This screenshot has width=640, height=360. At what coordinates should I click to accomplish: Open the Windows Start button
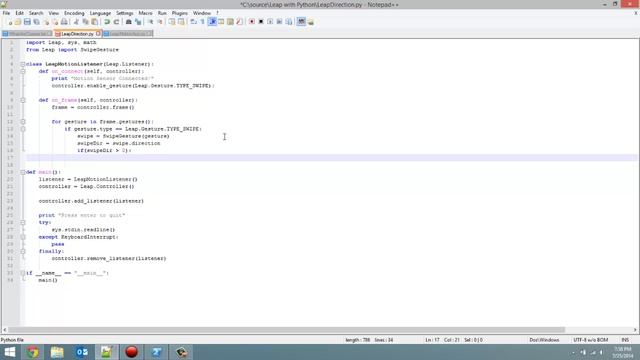click(10, 352)
